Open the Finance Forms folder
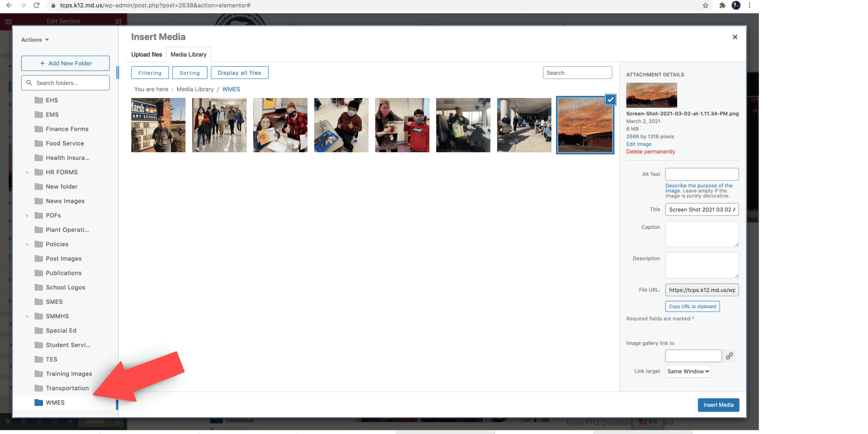 point(67,129)
